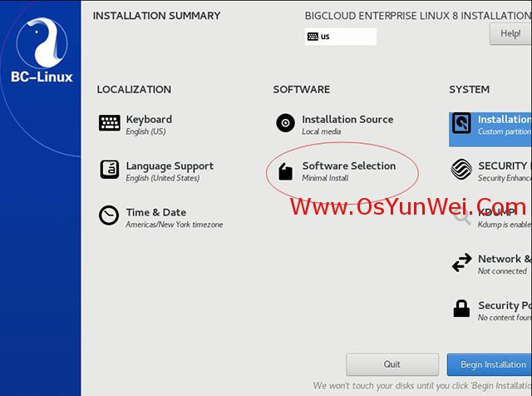The image size is (532, 396).
Task: Click 'No content found' status text
Action: [505, 318]
